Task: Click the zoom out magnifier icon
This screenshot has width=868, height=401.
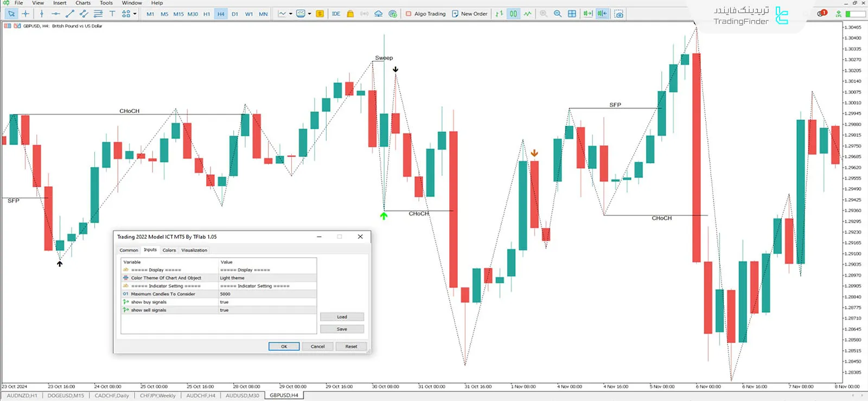Action: 558,14
